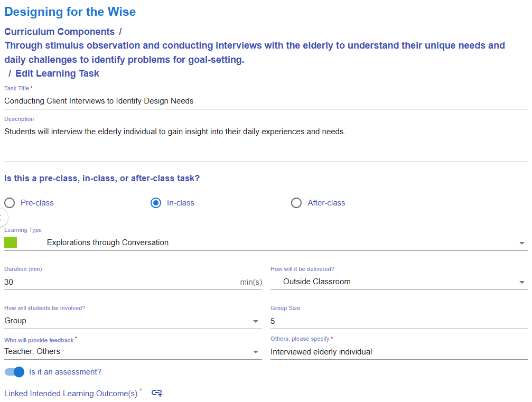Open the "Through stimulus observation" breadcrumb link
Image resolution: width=532 pixels, height=402 pixels.
pyautogui.click(x=255, y=52)
